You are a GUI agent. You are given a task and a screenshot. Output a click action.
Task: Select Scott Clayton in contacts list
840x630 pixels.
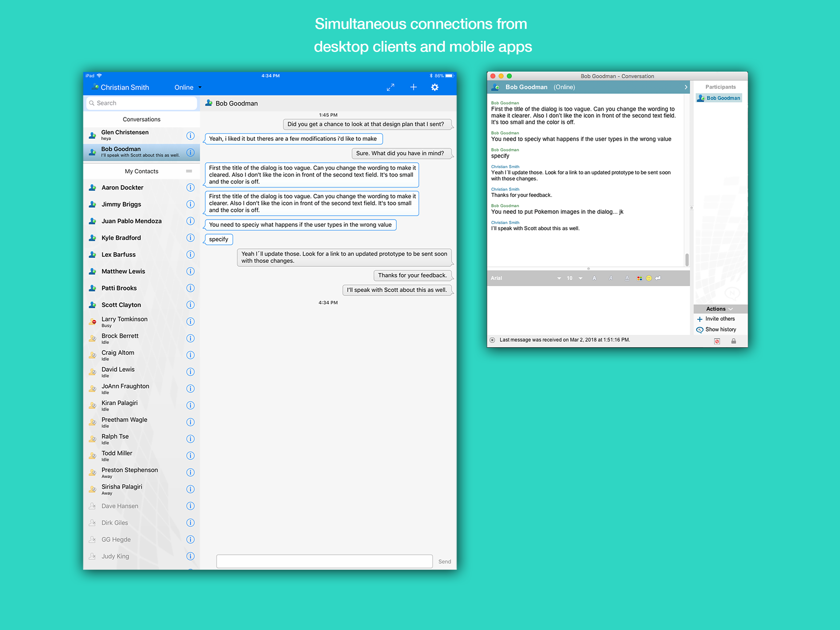(x=121, y=305)
